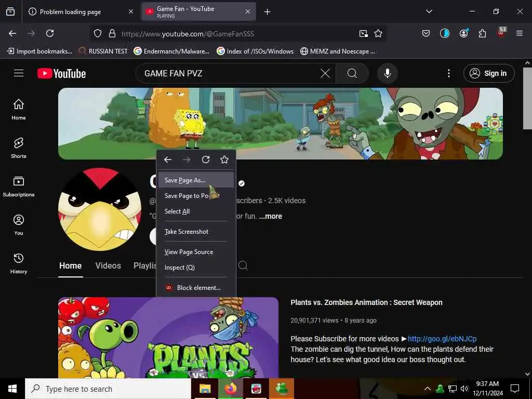Image resolution: width=532 pixels, height=399 pixels.
Task: Click the blue half-circle extension icon
Action: point(445,33)
